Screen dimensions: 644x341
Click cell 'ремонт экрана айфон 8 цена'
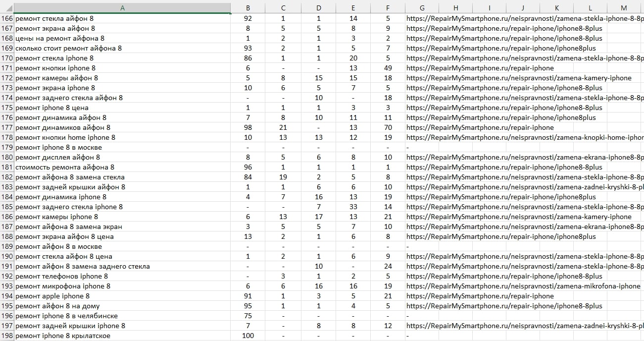tap(122, 236)
